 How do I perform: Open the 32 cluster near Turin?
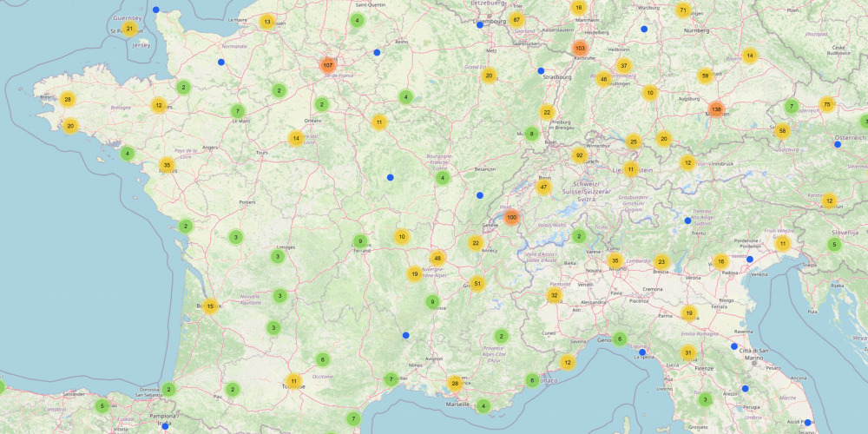point(554,295)
